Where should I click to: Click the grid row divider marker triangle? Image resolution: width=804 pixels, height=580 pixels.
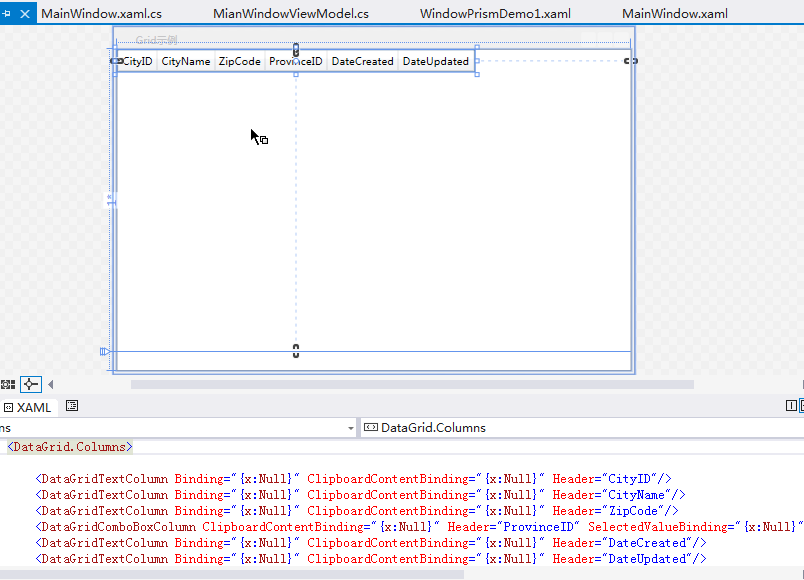[x=104, y=351]
